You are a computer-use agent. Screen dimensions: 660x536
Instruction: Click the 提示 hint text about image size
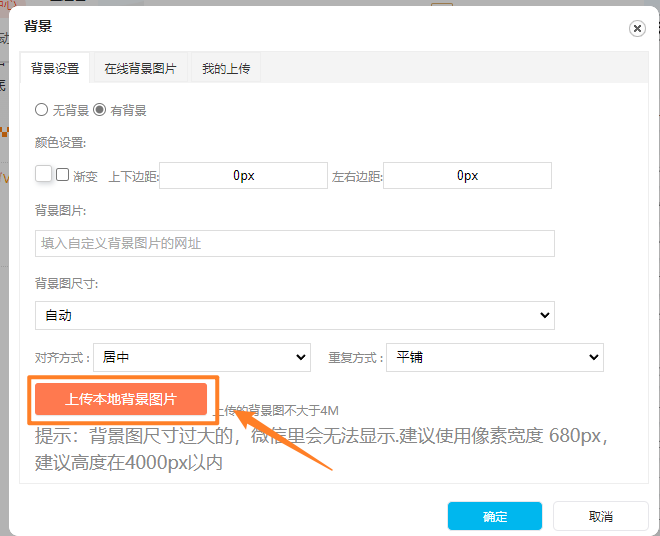pyautogui.click(x=320, y=449)
